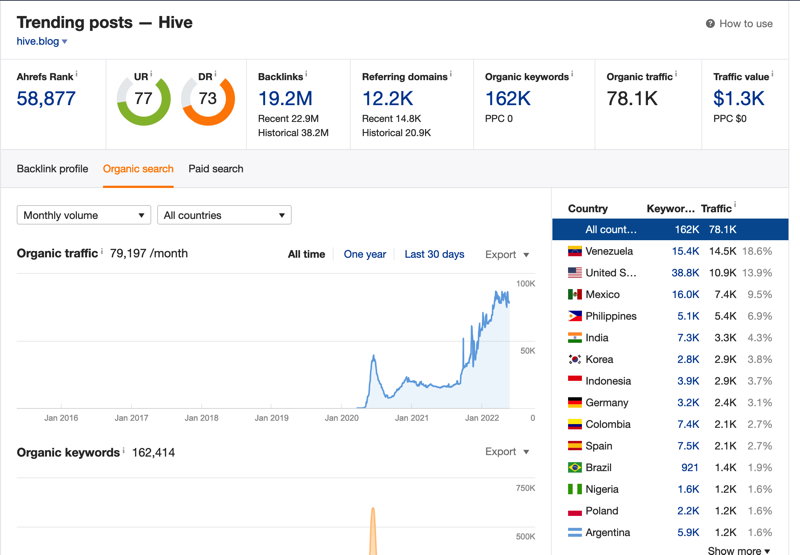This screenshot has width=800, height=555.
Task: Click the UR 77 donut gauge
Action: (x=143, y=99)
